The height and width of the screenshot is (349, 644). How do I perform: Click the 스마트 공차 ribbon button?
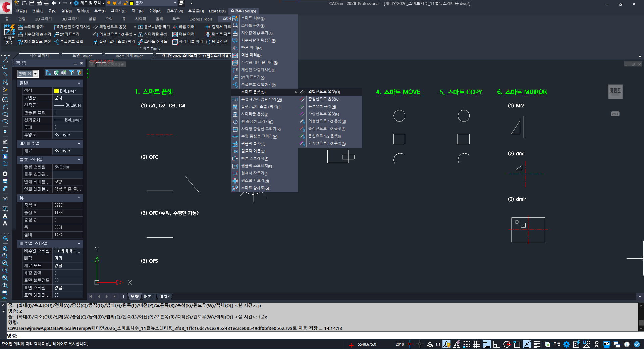[31, 27]
